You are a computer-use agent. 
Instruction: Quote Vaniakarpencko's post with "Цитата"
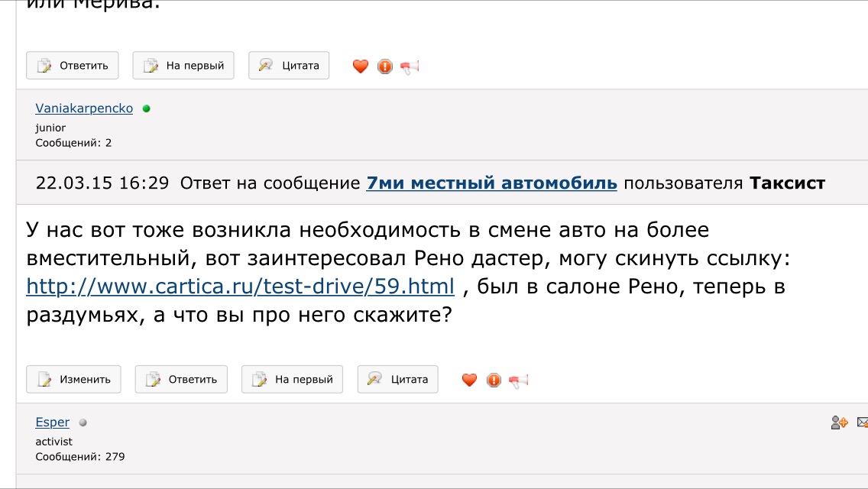pos(397,379)
